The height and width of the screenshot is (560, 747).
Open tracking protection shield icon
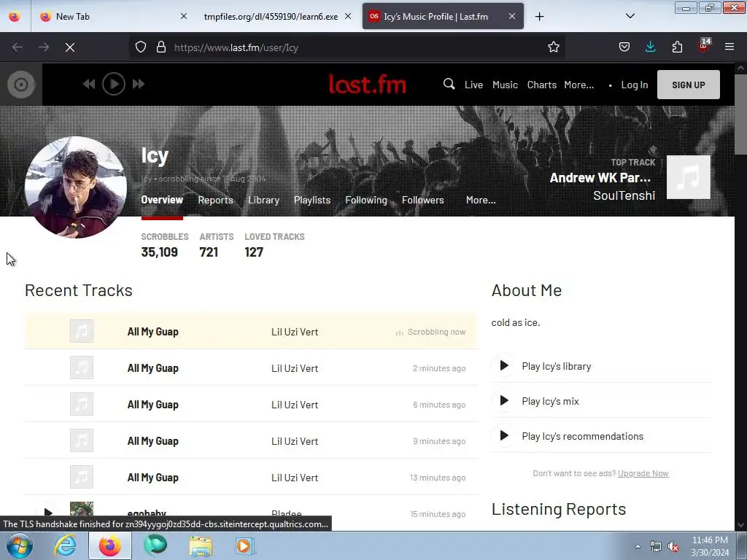(x=141, y=47)
